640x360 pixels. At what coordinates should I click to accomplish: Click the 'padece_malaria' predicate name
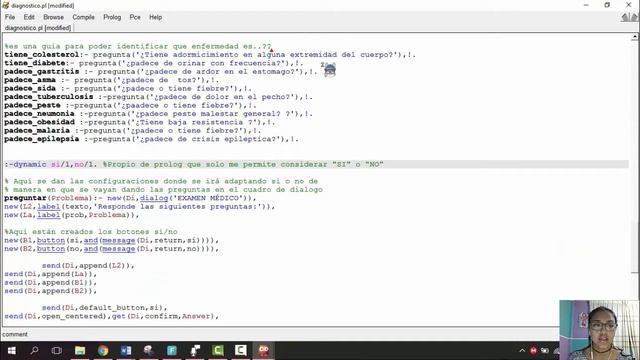[37, 131]
